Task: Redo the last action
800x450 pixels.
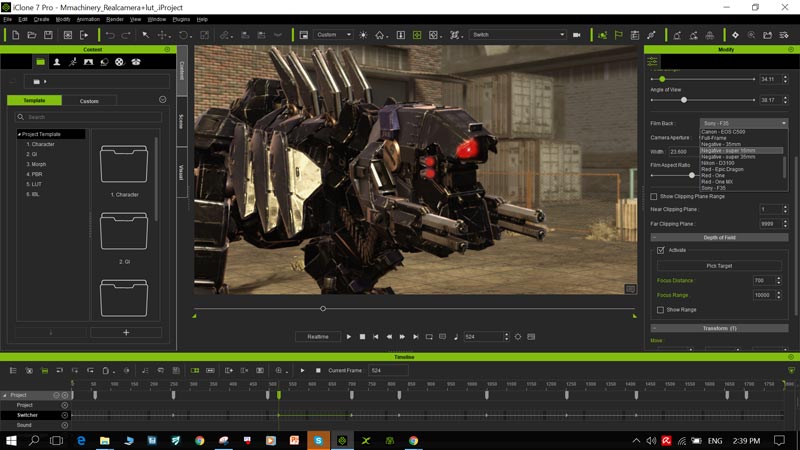Action: (x=126, y=35)
